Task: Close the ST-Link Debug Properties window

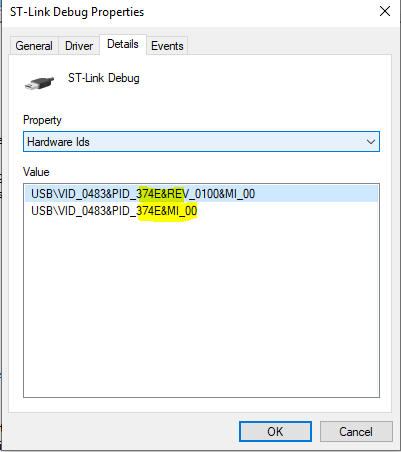Action: (385, 12)
